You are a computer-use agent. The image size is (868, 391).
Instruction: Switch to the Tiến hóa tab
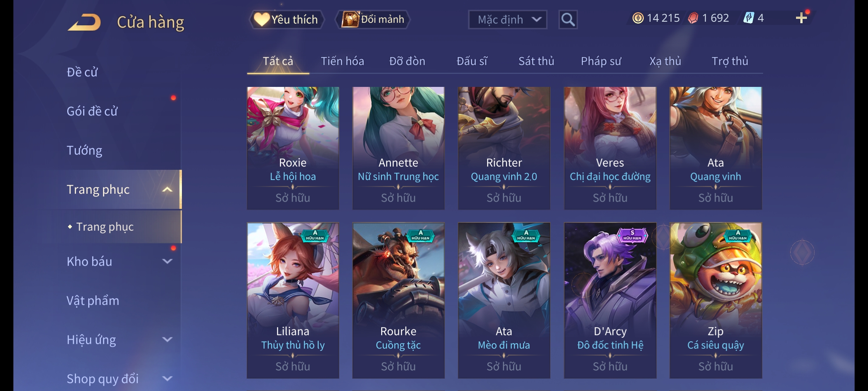tap(342, 61)
